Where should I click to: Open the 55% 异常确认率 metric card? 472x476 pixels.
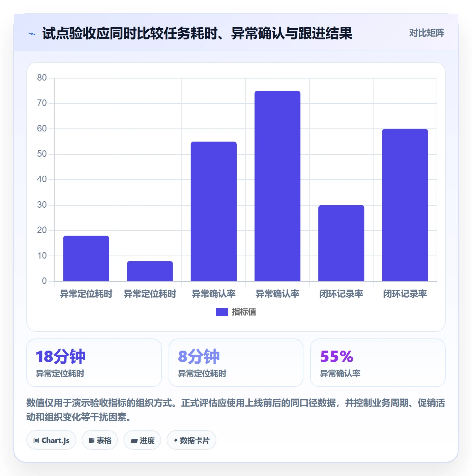click(378, 363)
